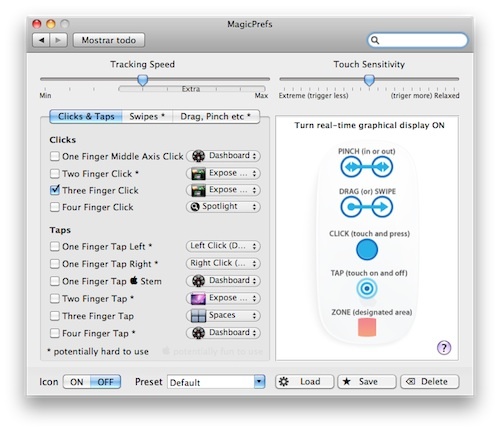Open help with the question mark button

tap(444, 348)
